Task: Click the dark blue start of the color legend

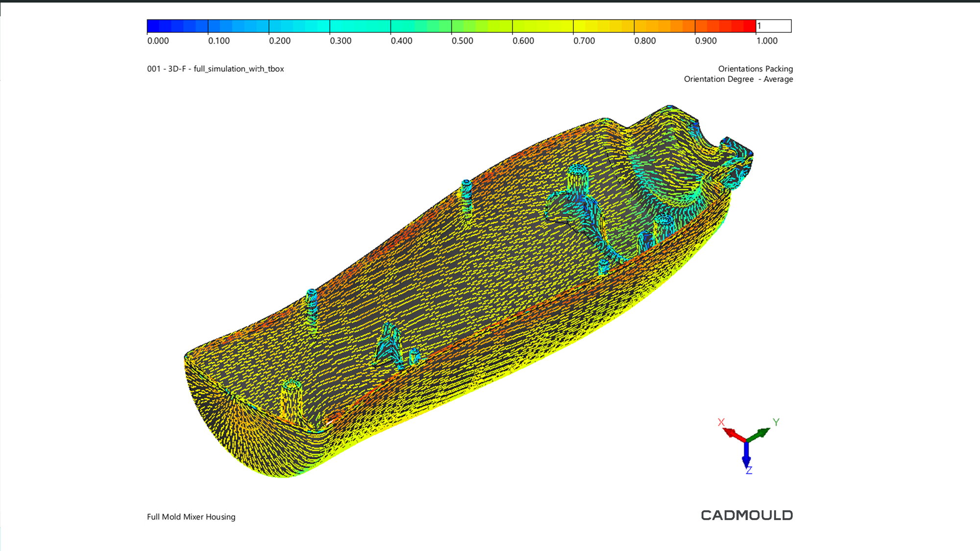Action: tap(153, 26)
